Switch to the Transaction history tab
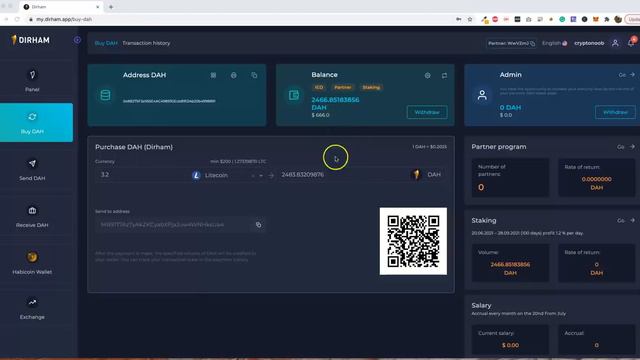Viewport: 640px width, 360px height. pos(146,43)
